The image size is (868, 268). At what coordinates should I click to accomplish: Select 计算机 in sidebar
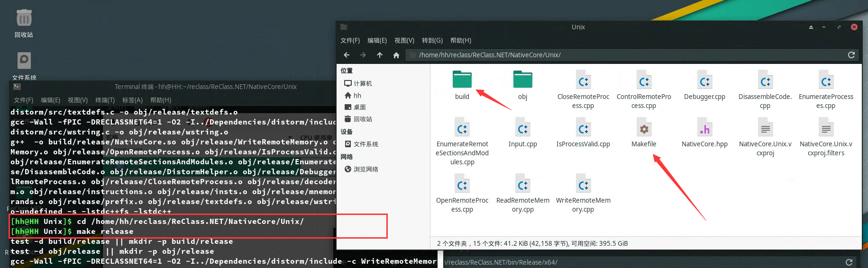[x=358, y=83]
